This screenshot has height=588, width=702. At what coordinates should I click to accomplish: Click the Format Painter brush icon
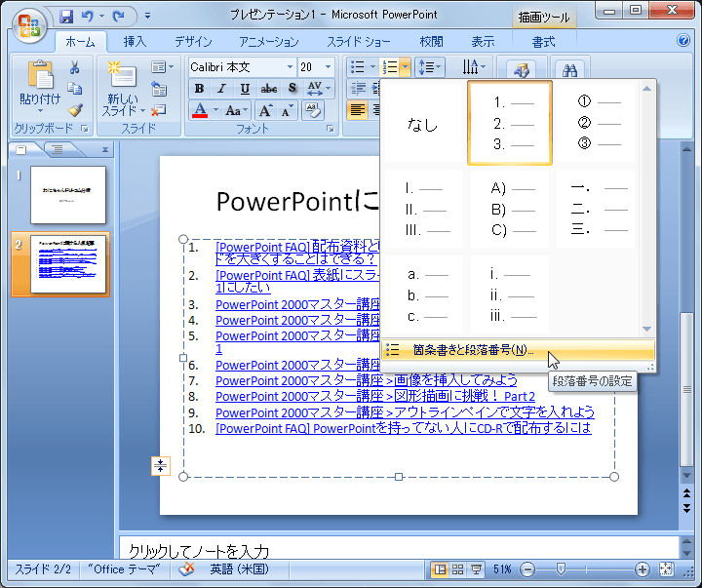[x=75, y=110]
